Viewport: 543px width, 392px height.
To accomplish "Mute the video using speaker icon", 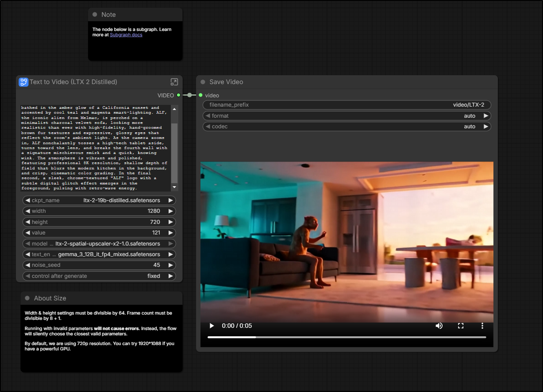I will [439, 326].
